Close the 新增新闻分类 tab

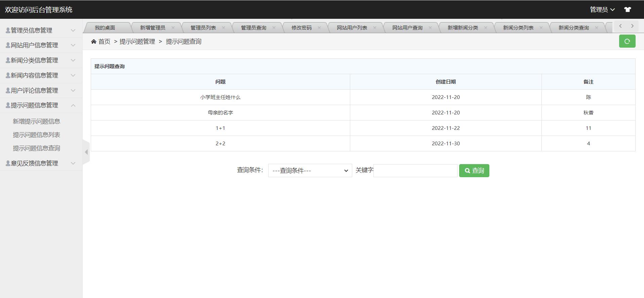(x=486, y=28)
